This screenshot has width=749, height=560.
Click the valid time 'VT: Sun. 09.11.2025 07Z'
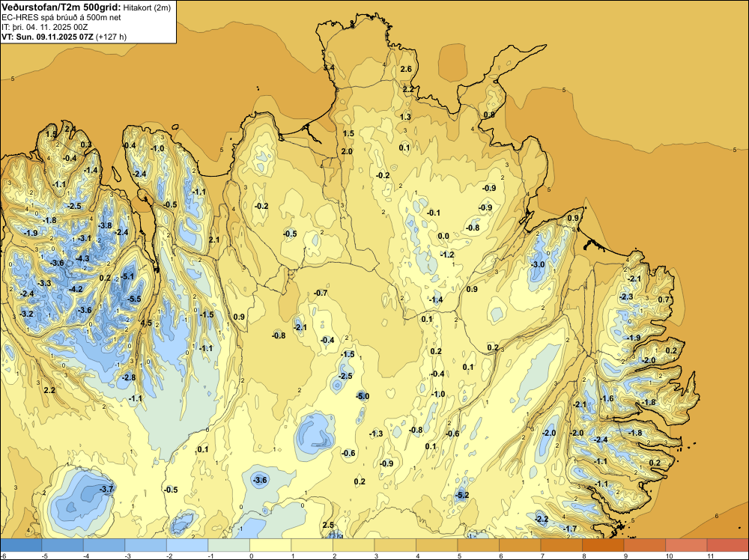click(x=48, y=37)
